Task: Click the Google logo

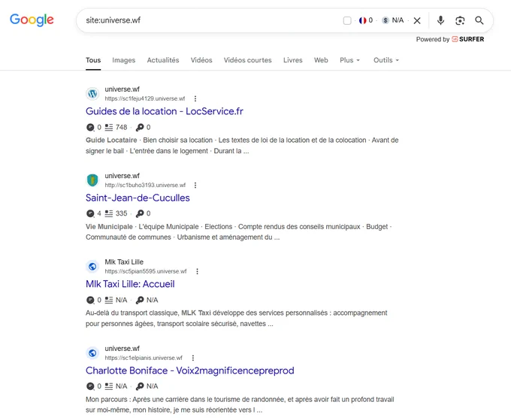Action: [32, 20]
